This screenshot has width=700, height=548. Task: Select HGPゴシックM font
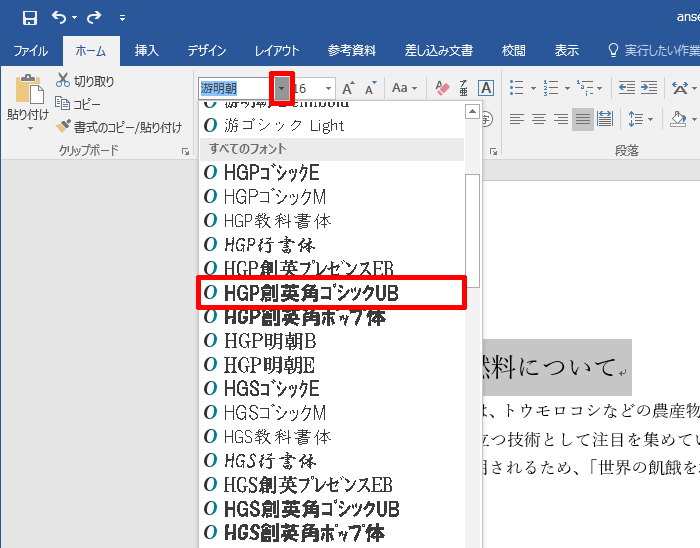tap(332, 196)
